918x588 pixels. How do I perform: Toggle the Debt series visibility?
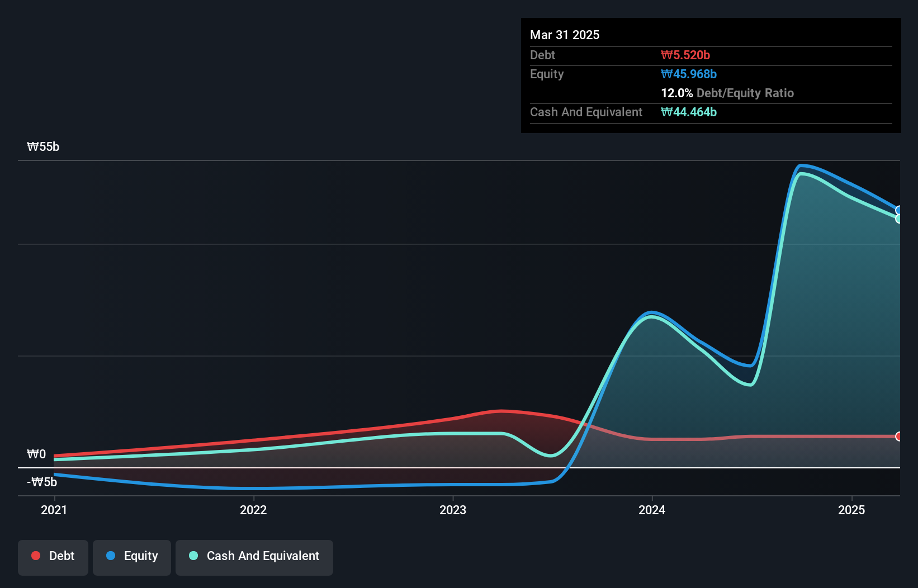53,556
